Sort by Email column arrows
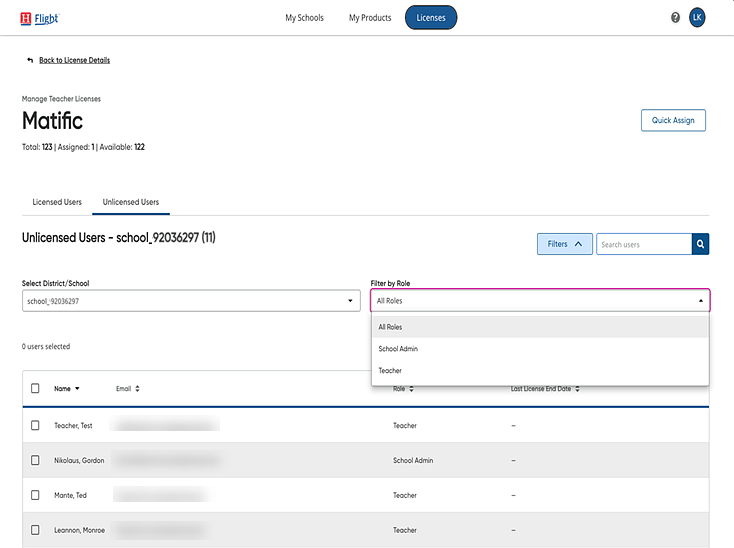This screenshot has width=734, height=548. [137, 388]
